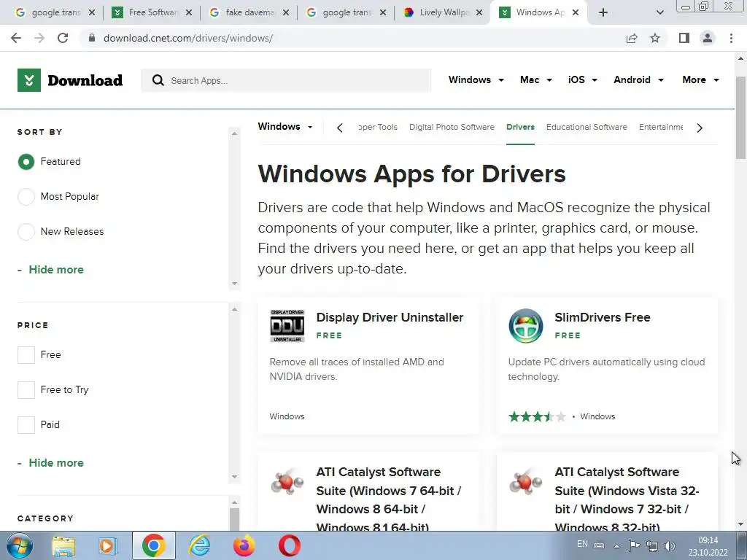Reload the page

click(63, 38)
